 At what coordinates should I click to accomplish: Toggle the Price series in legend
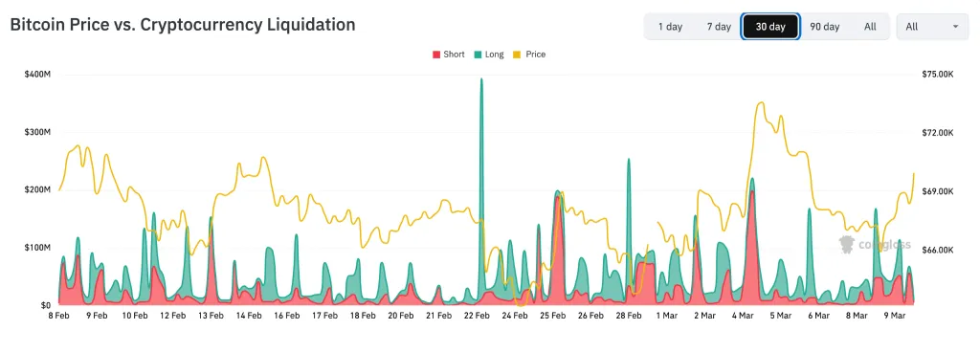click(x=528, y=55)
